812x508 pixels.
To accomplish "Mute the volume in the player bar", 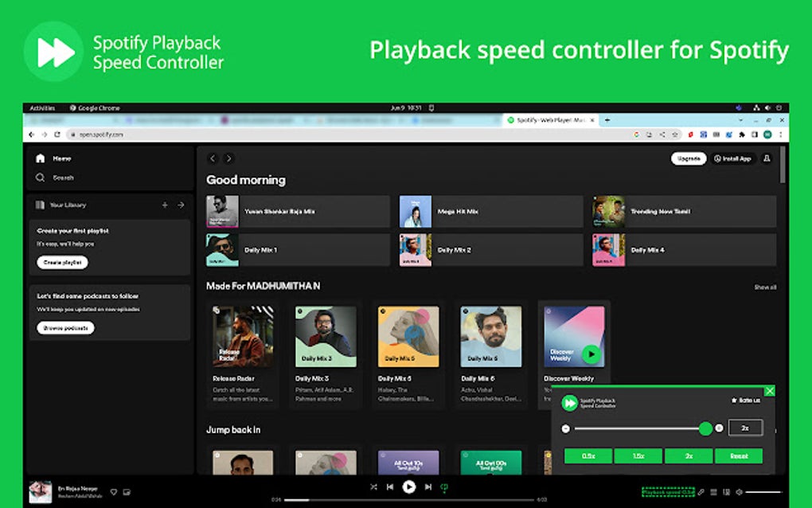I will (739, 492).
